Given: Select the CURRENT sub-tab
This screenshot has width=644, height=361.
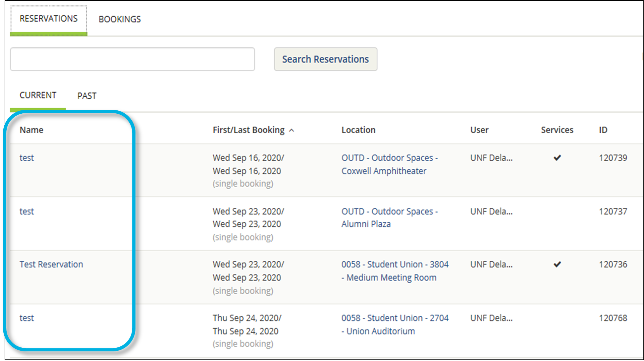Looking at the screenshot, I should (38, 95).
